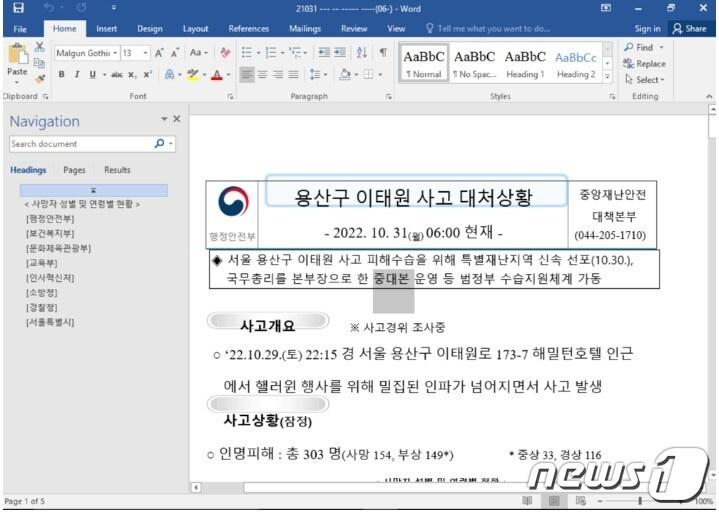Open the Select dropdown in Editing
This screenshot has height=514, width=719.
645,80
